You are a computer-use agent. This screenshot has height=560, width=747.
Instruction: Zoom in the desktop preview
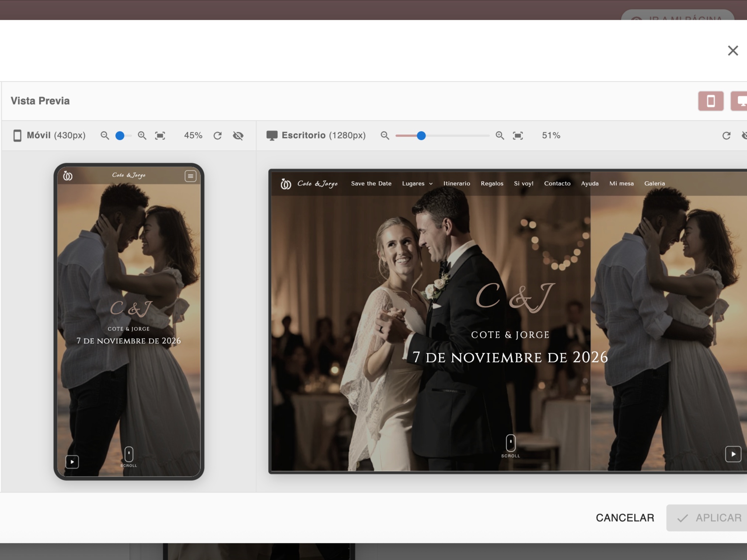click(500, 136)
